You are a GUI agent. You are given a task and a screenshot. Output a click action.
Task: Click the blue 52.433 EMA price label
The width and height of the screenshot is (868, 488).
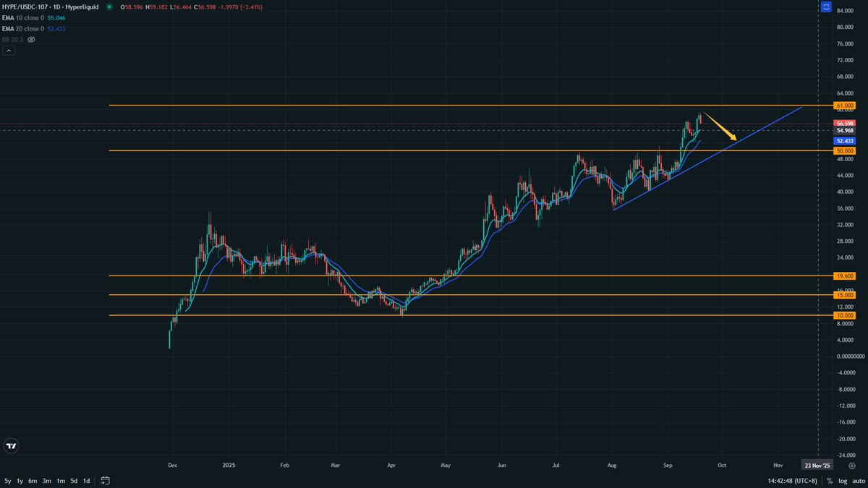click(844, 140)
